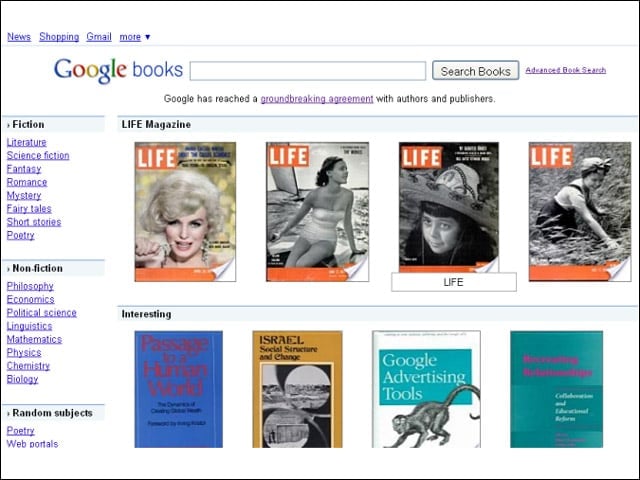Open LIFE cover with blonde woman

(185, 212)
